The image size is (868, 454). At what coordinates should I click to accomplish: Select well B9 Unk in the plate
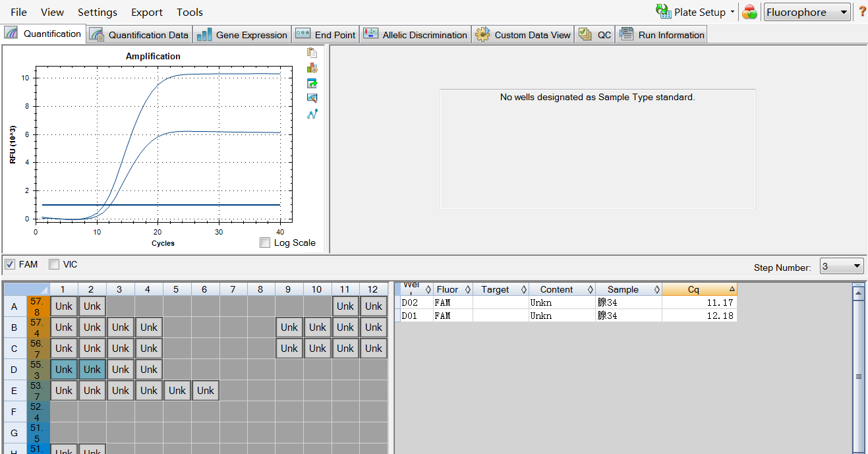289,327
